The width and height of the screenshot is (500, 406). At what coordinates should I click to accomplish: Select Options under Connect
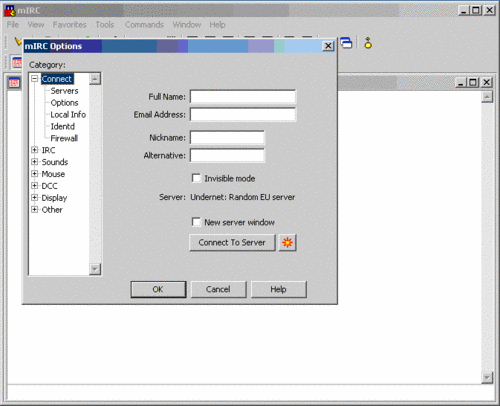pos(64,103)
